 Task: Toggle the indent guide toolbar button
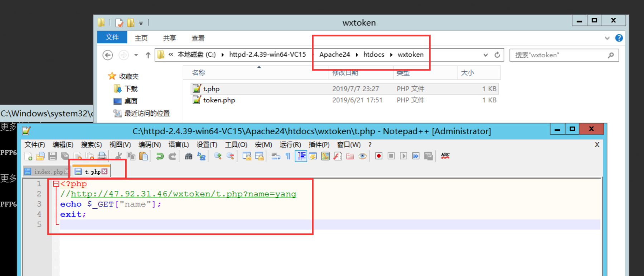click(x=301, y=156)
